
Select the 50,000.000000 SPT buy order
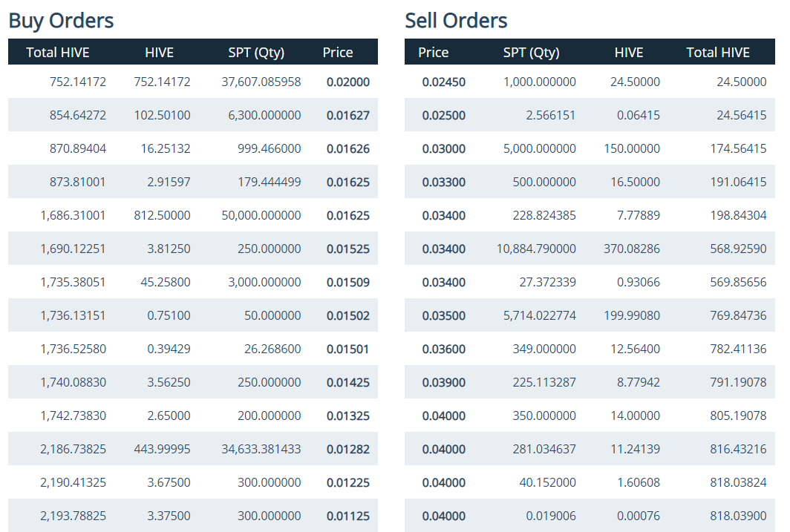[193, 215]
